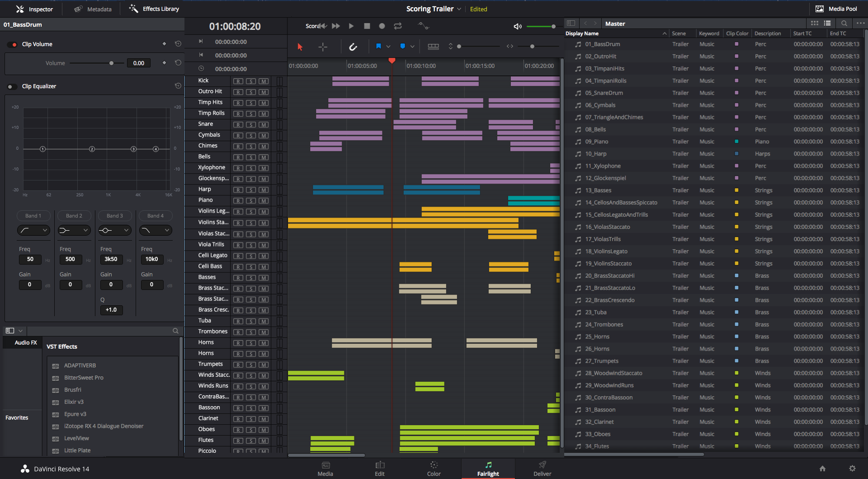Toggle Clip Equalizer enable switch
868x479 pixels.
click(x=13, y=86)
